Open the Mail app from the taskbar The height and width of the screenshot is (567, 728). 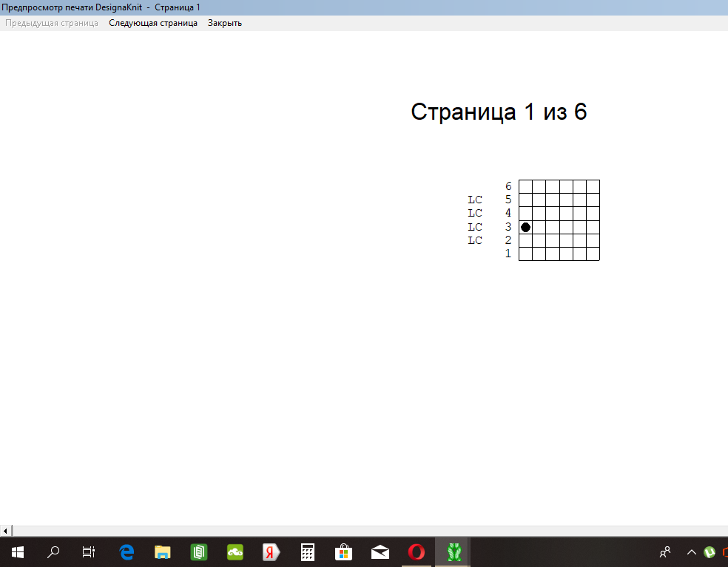click(x=380, y=552)
